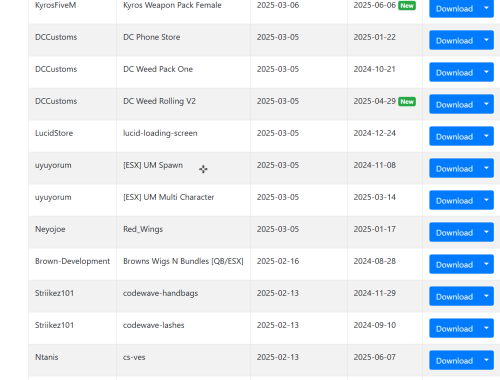This screenshot has width=500, height=380.
Task: Select author Brown-Development
Action: coord(72,261)
